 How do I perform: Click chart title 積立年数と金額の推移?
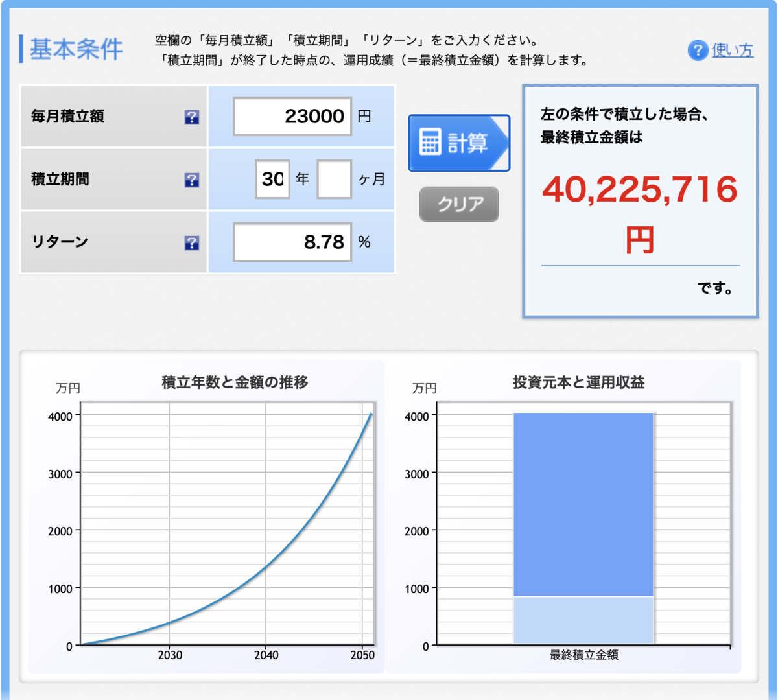235,382
